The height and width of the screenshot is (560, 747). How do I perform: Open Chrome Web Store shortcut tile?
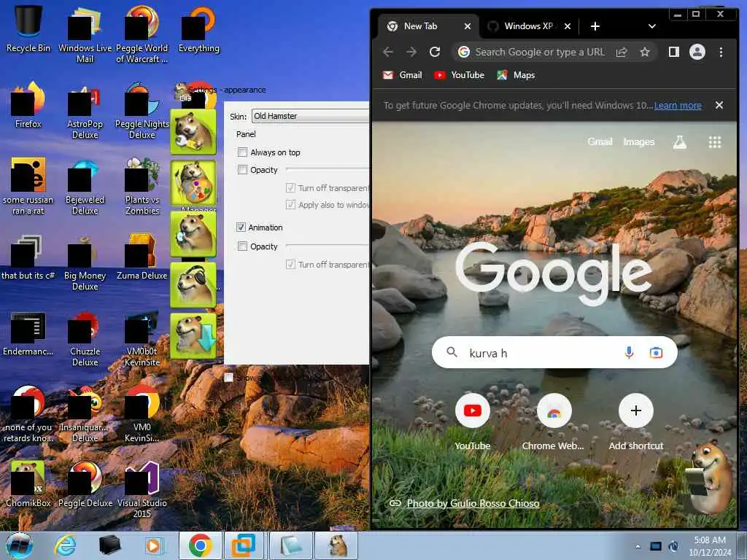click(x=553, y=421)
